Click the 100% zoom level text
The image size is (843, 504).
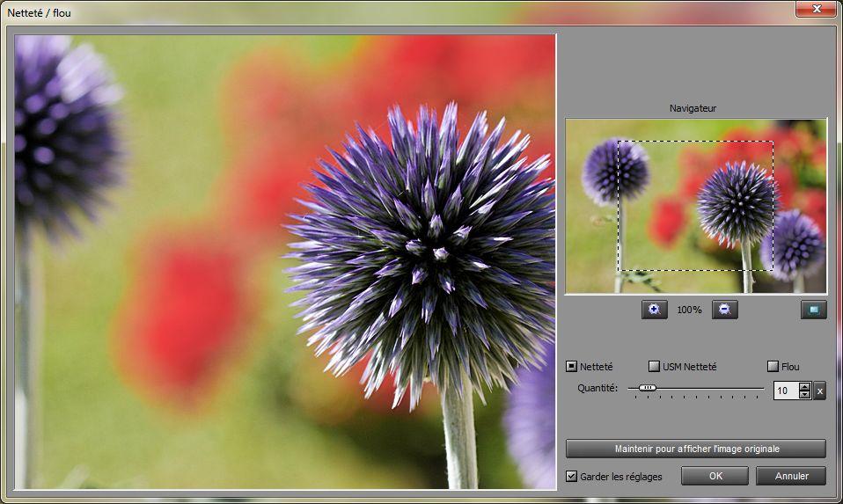[x=689, y=310]
